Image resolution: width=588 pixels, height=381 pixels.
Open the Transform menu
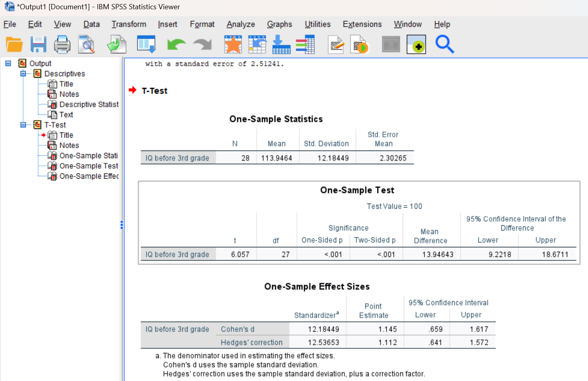tap(129, 24)
